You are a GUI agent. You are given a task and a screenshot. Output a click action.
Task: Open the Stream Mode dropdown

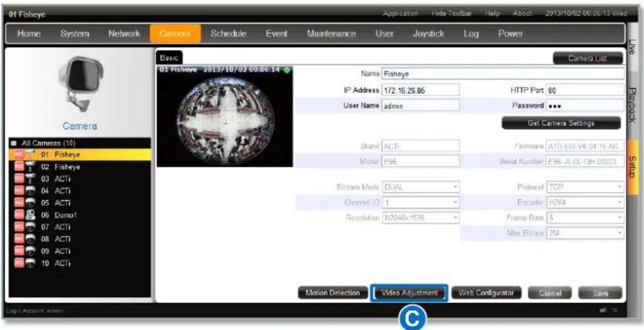(x=421, y=187)
